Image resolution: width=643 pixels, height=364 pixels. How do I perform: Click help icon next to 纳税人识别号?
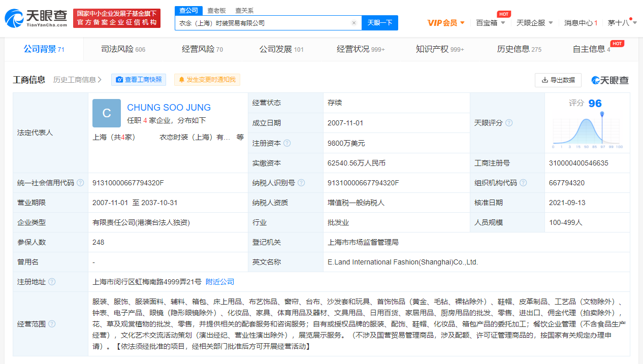(301, 183)
